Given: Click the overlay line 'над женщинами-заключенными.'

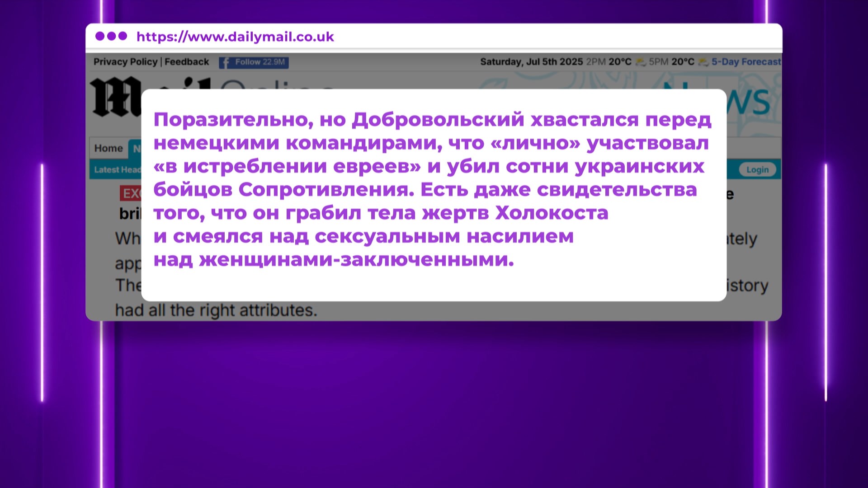Looking at the screenshot, I should click(334, 260).
